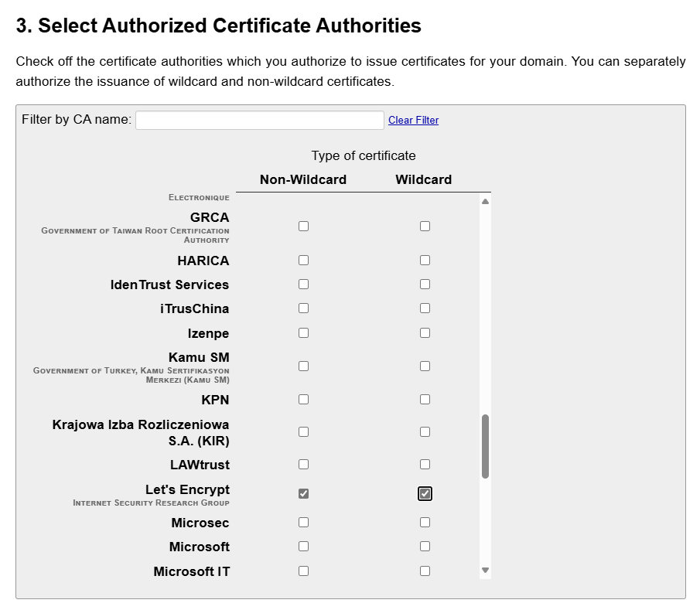Check Microsoft IT's Wildcard checkbox
This screenshot has height=610, width=700.
click(x=424, y=571)
